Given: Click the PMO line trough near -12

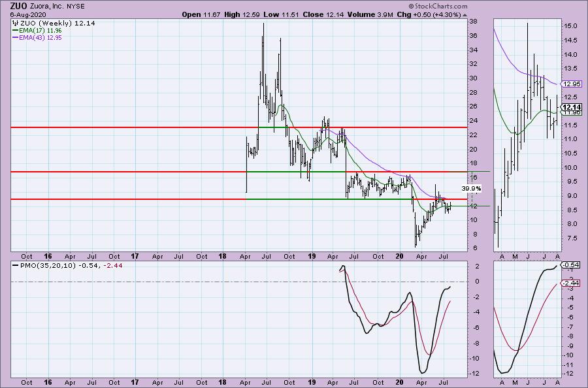Looking at the screenshot, I should click(423, 372).
